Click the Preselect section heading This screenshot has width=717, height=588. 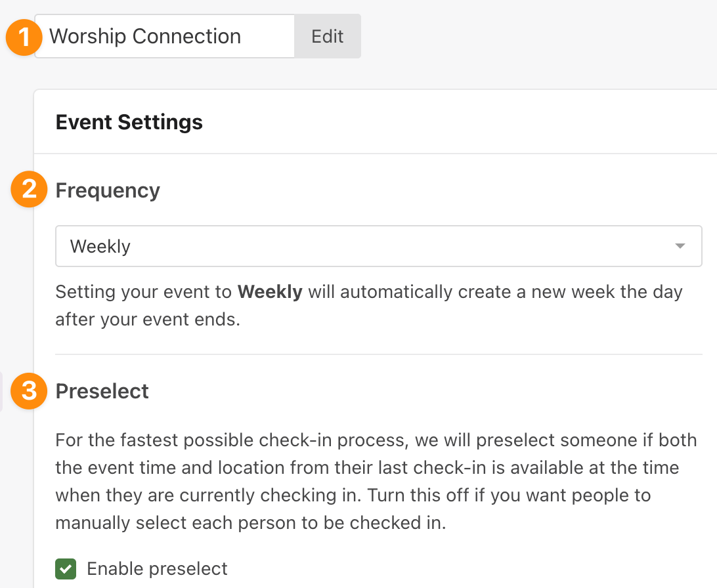[102, 391]
